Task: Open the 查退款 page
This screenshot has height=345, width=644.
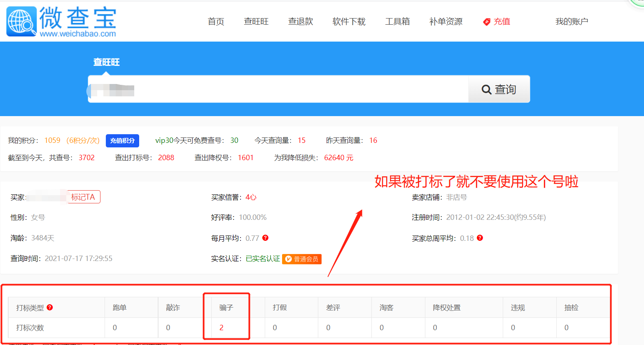Action: [301, 21]
